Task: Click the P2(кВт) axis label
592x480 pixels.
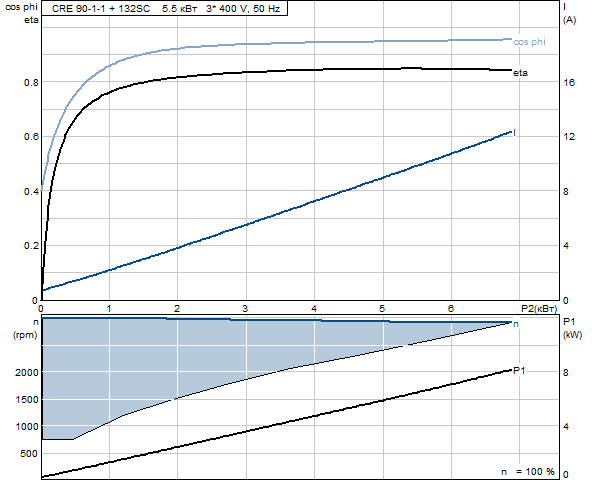Action: click(x=539, y=309)
